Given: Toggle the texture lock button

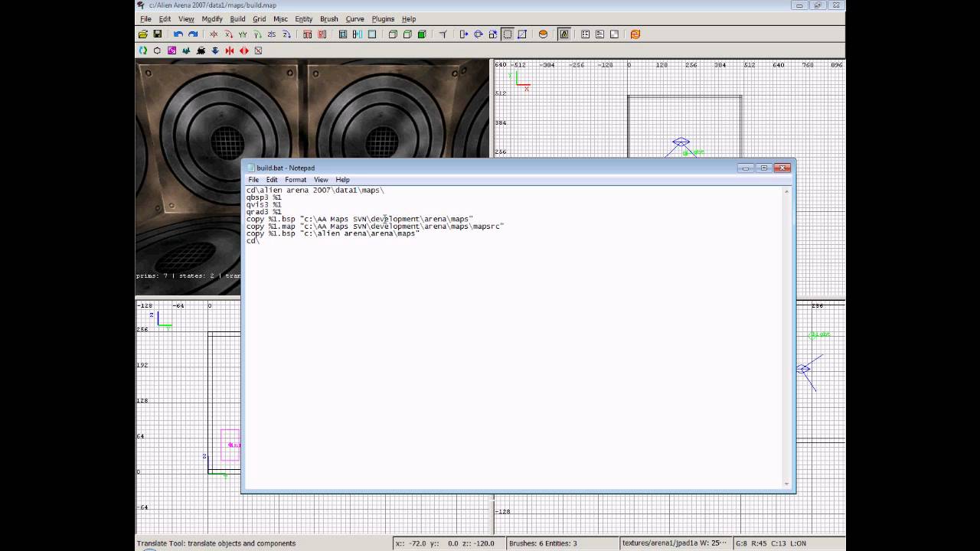Looking at the screenshot, I should point(563,34).
